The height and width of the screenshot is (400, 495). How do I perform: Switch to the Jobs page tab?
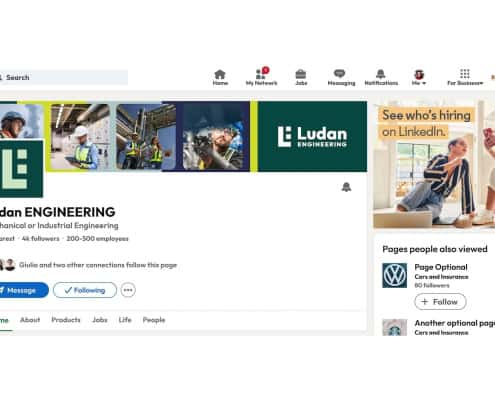100,320
